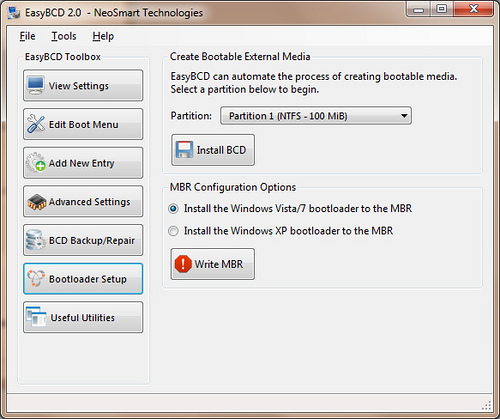Click the EasyBCD app icon in title bar

coord(14,13)
